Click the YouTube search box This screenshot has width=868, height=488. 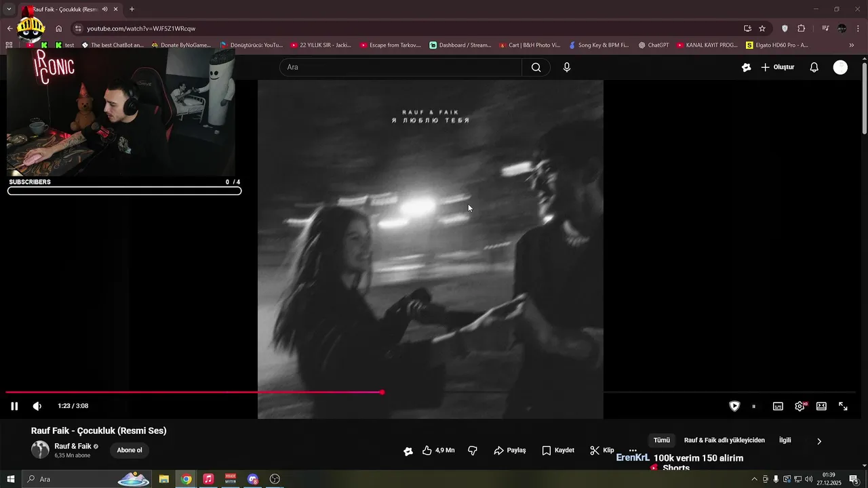point(401,67)
